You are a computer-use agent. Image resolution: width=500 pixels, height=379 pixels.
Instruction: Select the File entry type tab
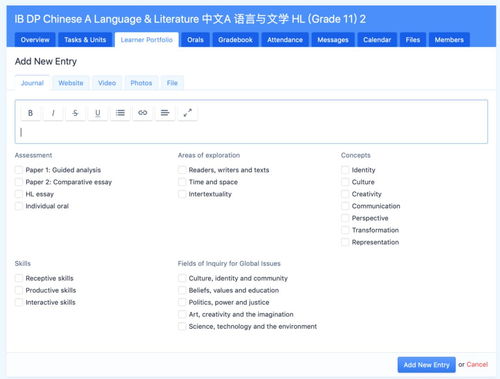172,83
